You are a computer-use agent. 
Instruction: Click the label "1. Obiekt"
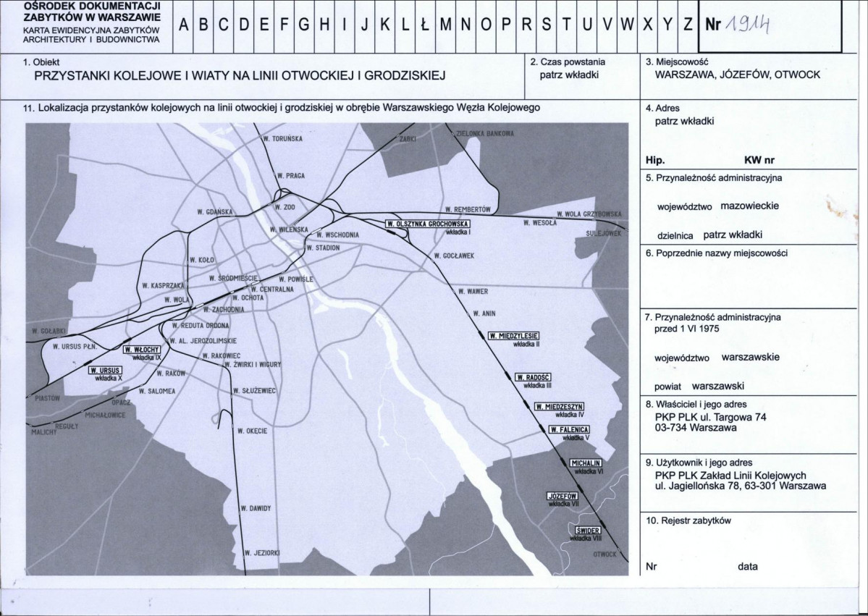point(41,62)
